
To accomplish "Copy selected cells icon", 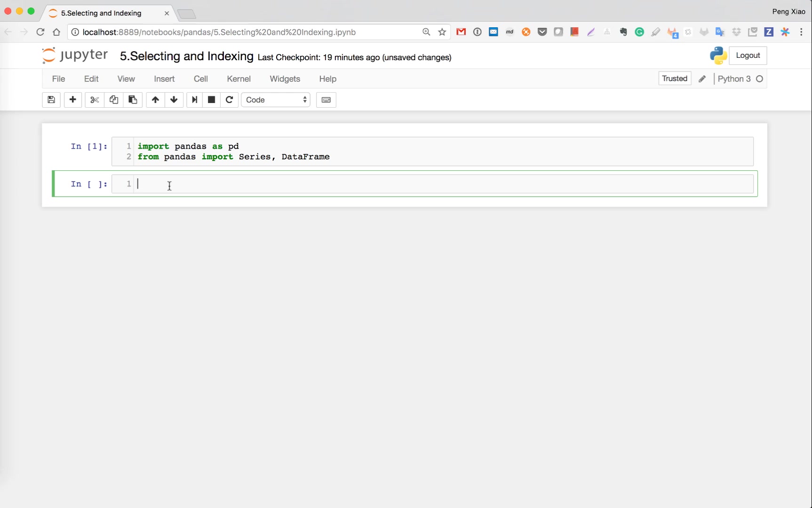I will 114,100.
